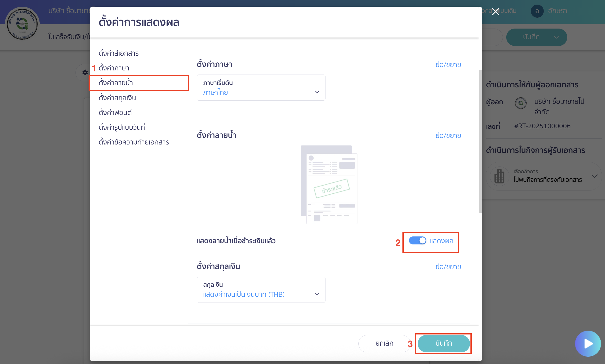605x364 pixels.
Task: Click the building icon beside เลือกกิจการ
Action: [x=499, y=176]
